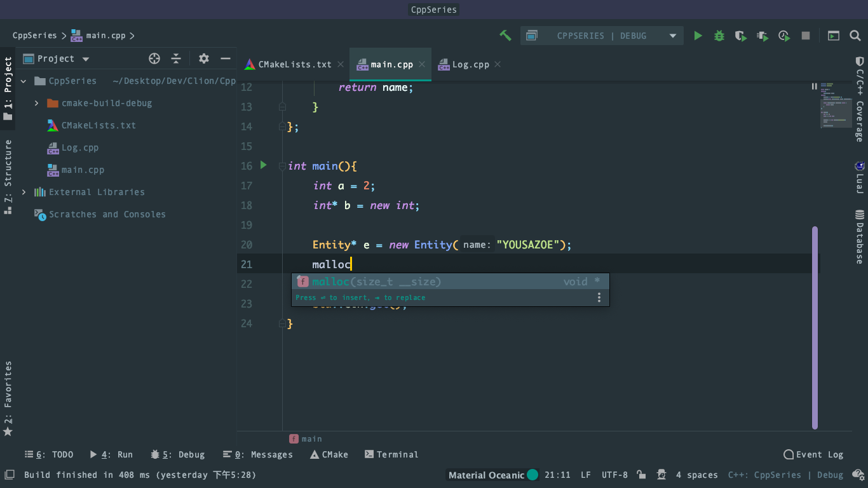The width and height of the screenshot is (868, 488).
Task: Open the Favorites tool window
Action: point(8,398)
